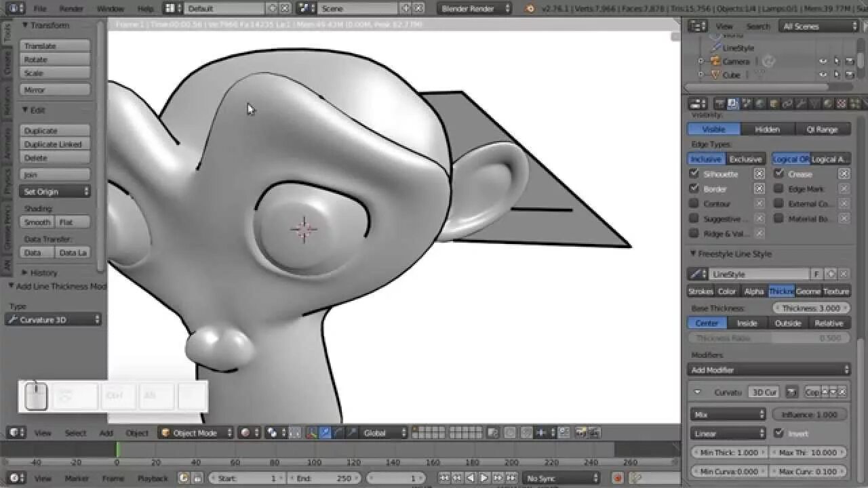This screenshot has width=868, height=488.
Task: Open the modifiers wrench properties icon
Action: coord(801,104)
